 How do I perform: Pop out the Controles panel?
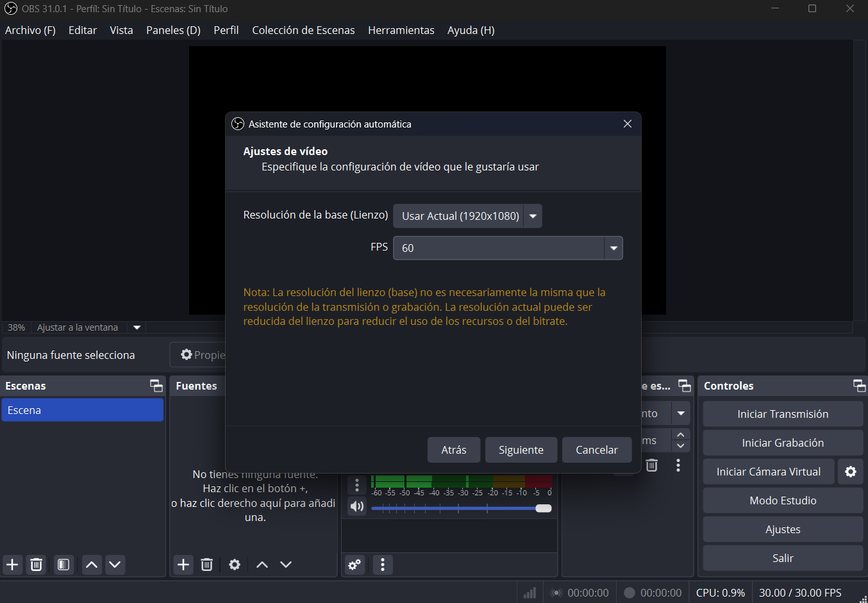point(858,385)
